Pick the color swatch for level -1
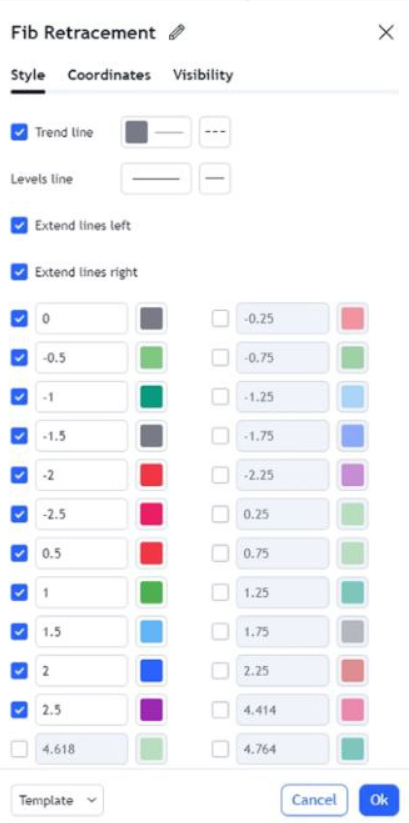Image resolution: width=409 pixels, height=823 pixels. point(152,397)
